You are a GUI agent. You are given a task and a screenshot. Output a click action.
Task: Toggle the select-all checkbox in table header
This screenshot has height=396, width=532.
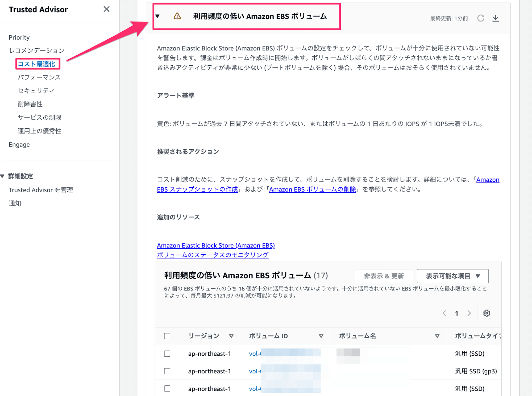click(167, 336)
